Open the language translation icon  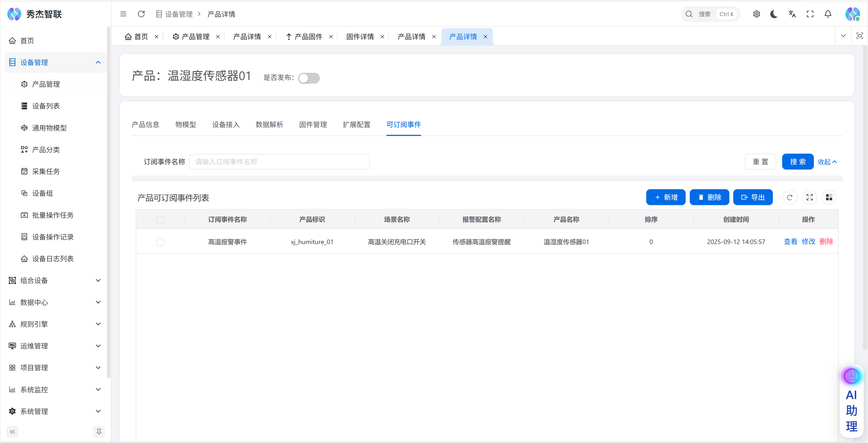tap(792, 14)
